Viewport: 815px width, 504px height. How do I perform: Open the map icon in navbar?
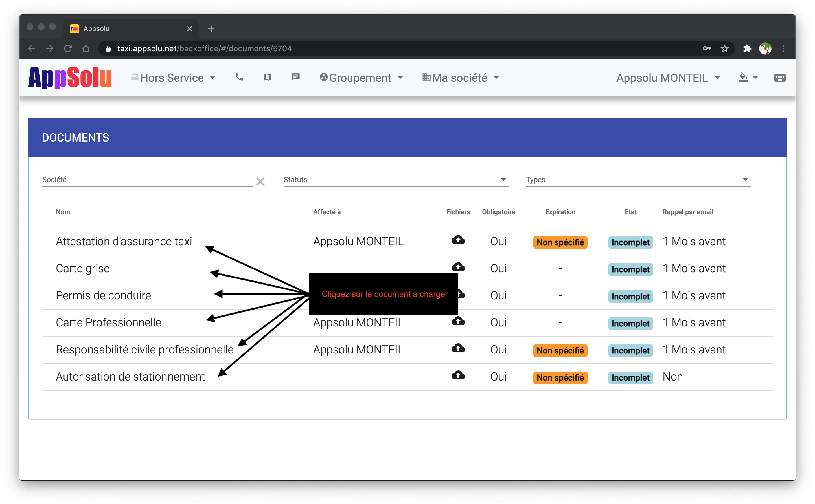[267, 77]
